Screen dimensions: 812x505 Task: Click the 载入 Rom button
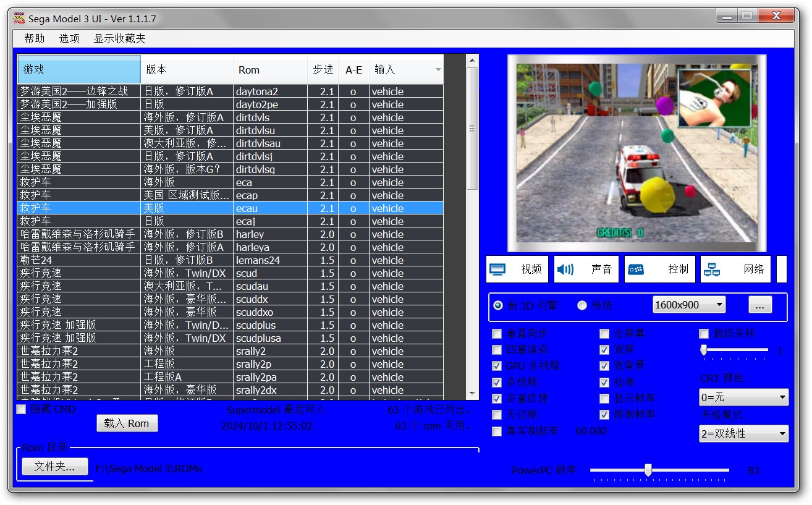pos(127,423)
